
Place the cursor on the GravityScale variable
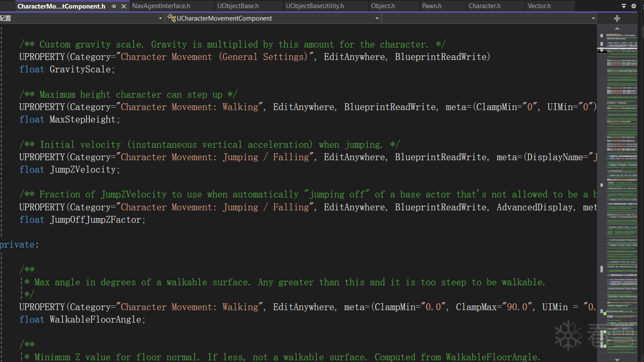point(80,69)
